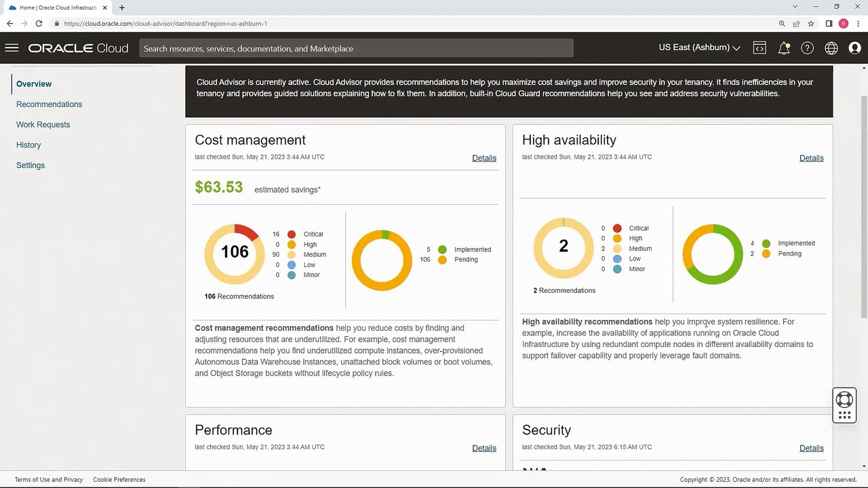868x488 pixels.
Task: Open Recommendations in the left navigation
Action: point(49,104)
